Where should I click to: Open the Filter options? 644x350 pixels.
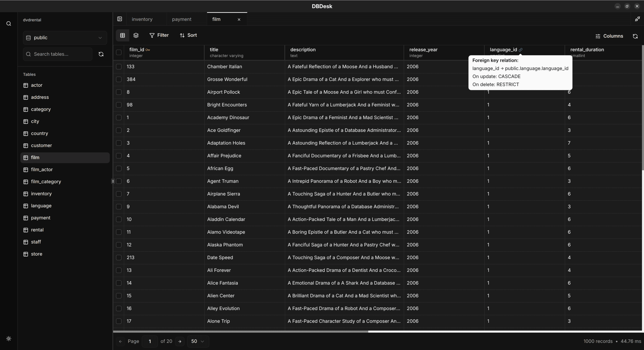pyautogui.click(x=159, y=35)
